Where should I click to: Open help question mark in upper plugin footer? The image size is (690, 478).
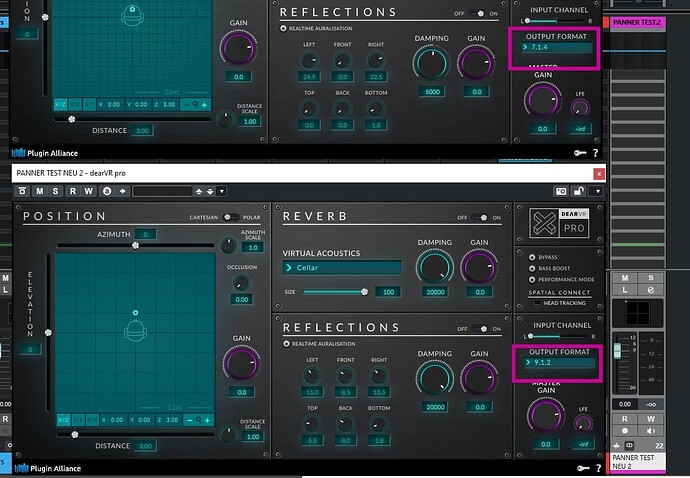click(595, 153)
